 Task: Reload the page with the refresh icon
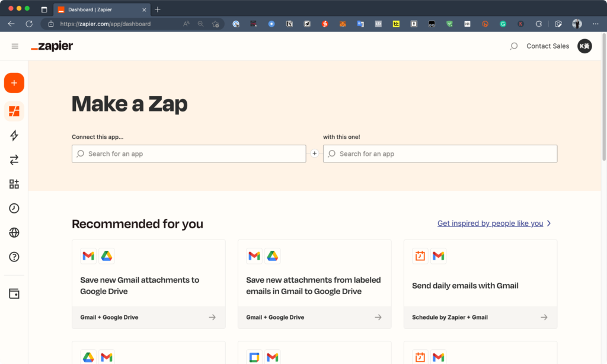pos(29,24)
